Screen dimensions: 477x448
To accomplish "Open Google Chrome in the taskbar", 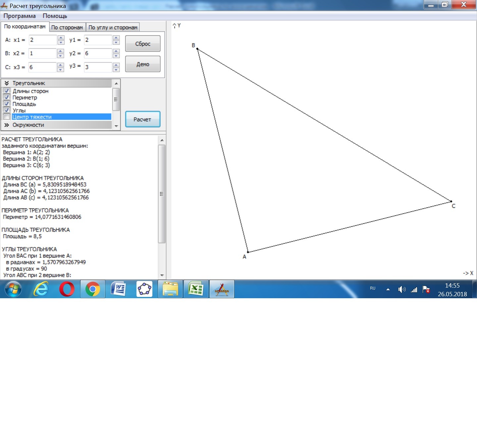I will (x=92, y=289).
